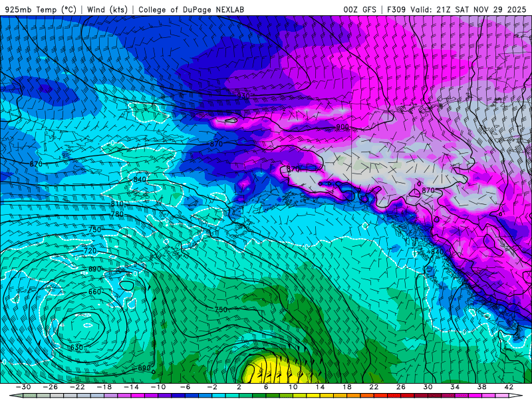Screen dimensions: 532x399
Task: Click the 30 color scale label
Action: (x=428, y=387)
